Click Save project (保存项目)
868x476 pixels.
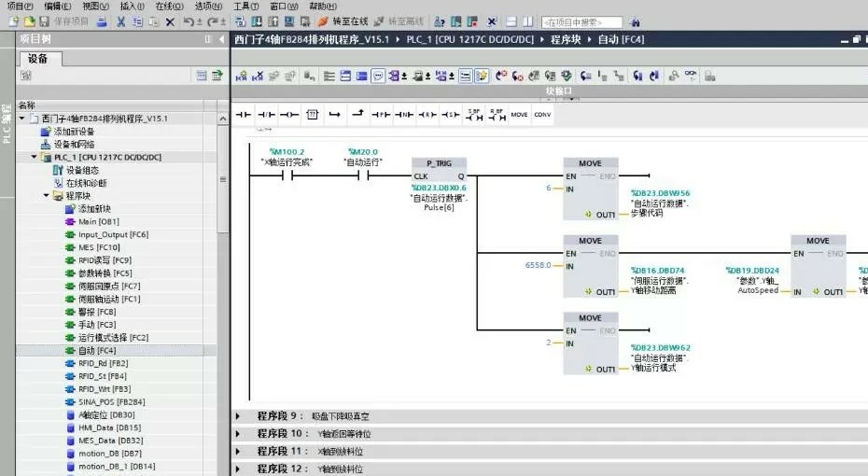tap(64, 21)
